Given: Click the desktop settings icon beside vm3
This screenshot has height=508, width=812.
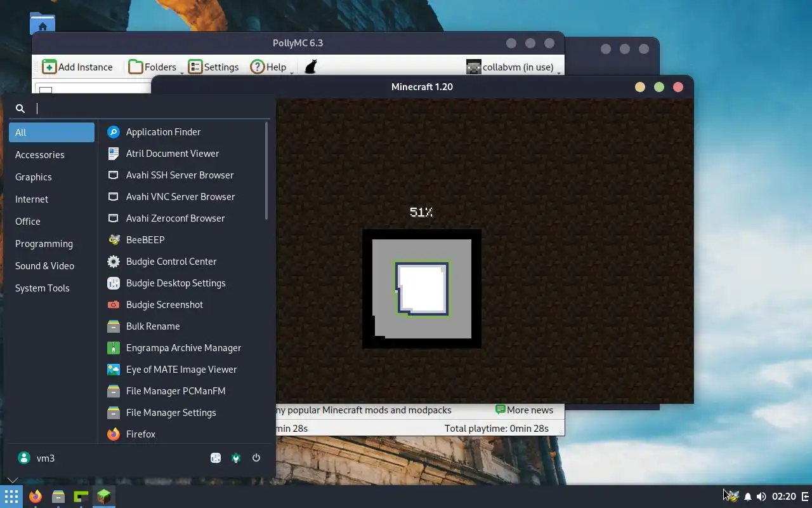Looking at the screenshot, I should [216, 458].
